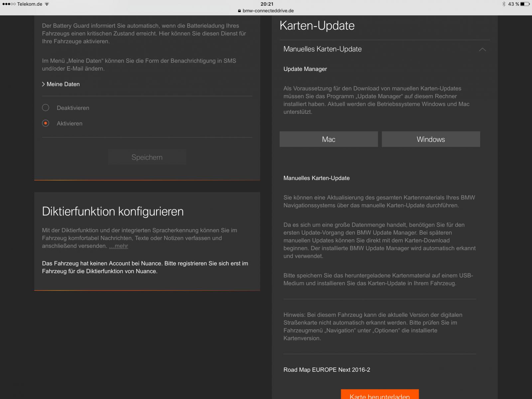Tap the Bluetooth icon in status bar
The image size is (532, 399).
tap(504, 4)
